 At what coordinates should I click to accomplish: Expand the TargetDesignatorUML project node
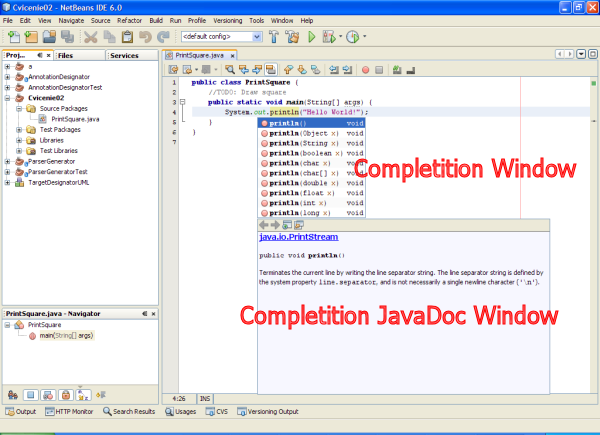[x=7, y=182]
